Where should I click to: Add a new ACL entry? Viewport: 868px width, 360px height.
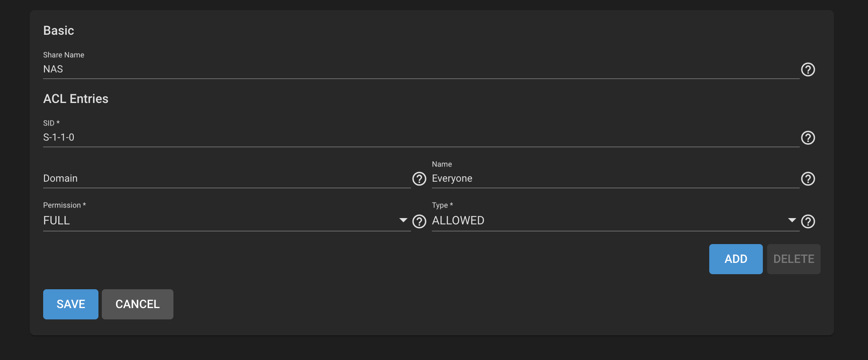coord(736,259)
